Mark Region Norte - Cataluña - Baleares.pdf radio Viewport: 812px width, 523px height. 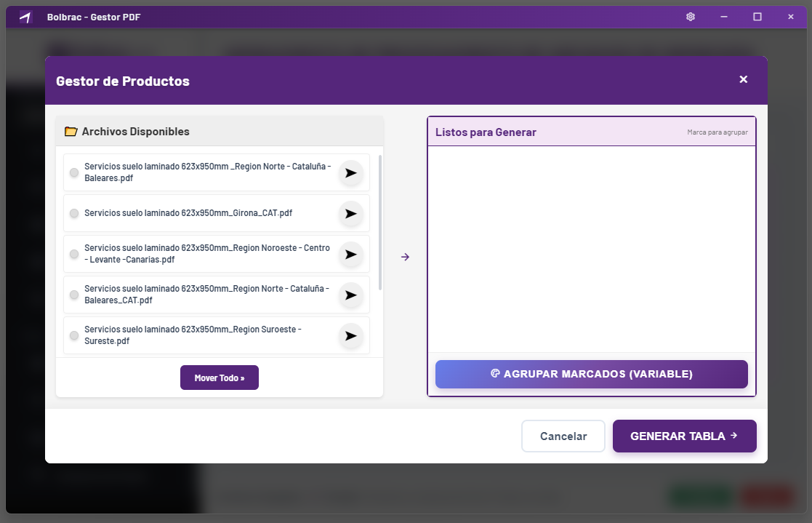(x=74, y=172)
